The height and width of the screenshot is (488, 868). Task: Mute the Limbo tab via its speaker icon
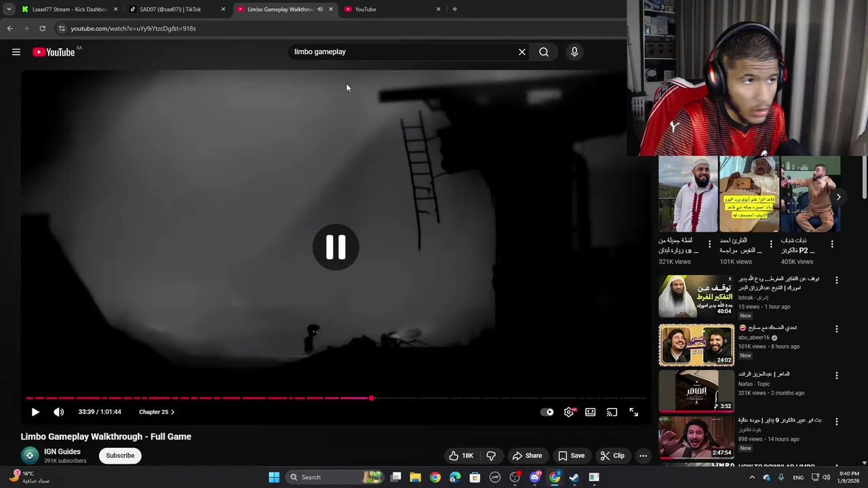click(x=320, y=9)
